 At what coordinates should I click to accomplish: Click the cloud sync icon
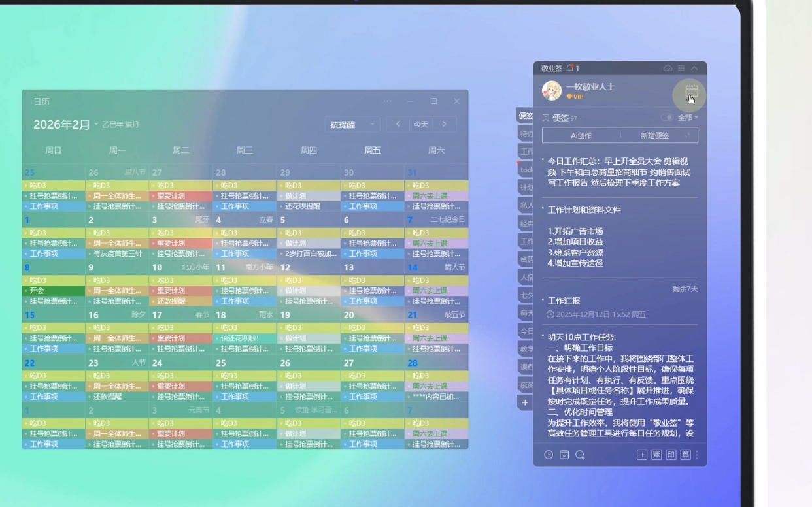click(x=668, y=68)
